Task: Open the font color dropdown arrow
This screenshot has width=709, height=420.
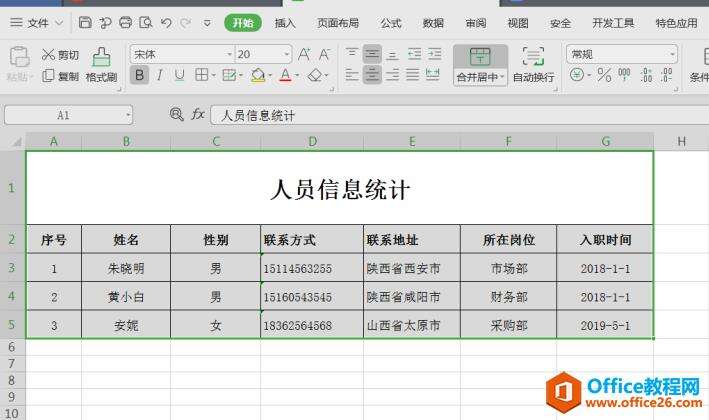Action: click(x=297, y=76)
